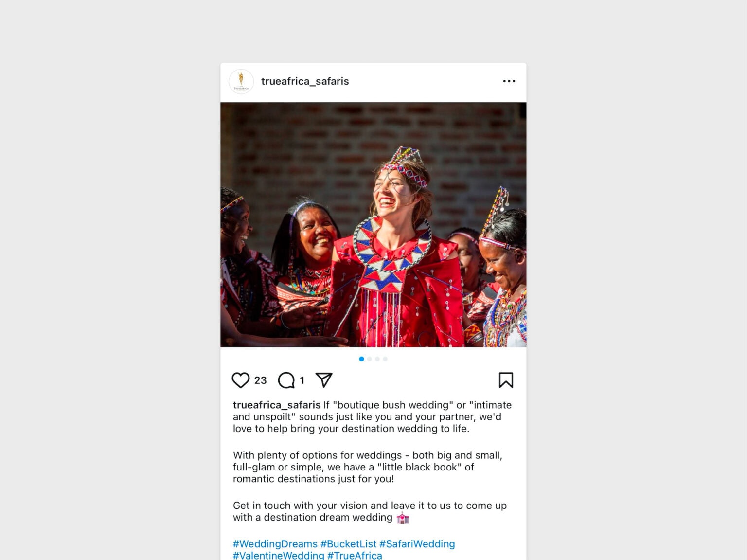Open comments with the speech bubble icon
This screenshot has width=747, height=560.
click(x=286, y=380)
